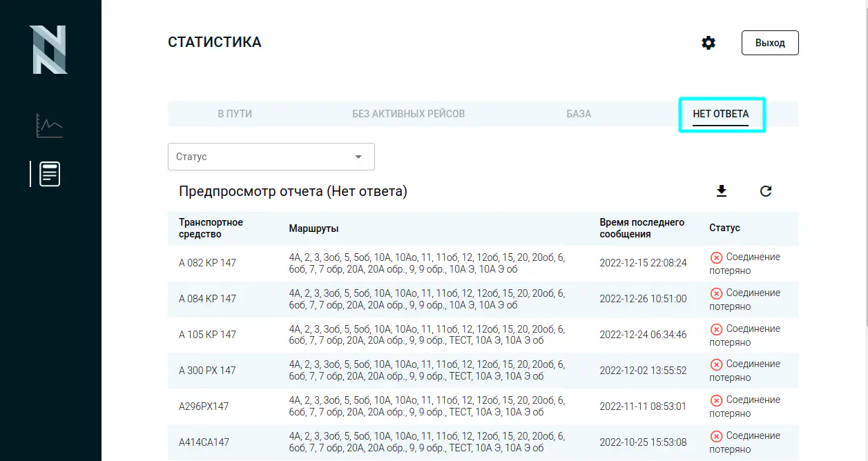
Task: Click the Маршруты column header
Action: (x=314, y=228)
